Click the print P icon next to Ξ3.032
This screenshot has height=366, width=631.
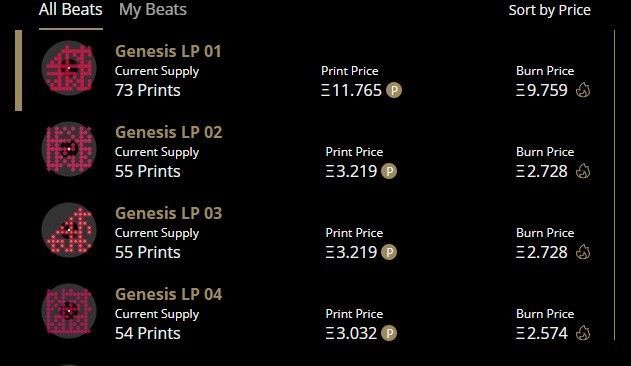[389, 333]
